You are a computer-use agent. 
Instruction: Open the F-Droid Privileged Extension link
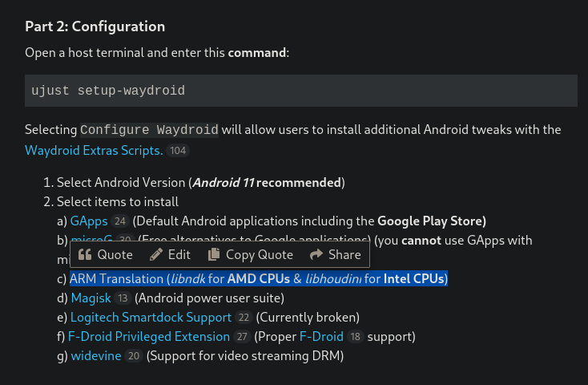(149, 337)
